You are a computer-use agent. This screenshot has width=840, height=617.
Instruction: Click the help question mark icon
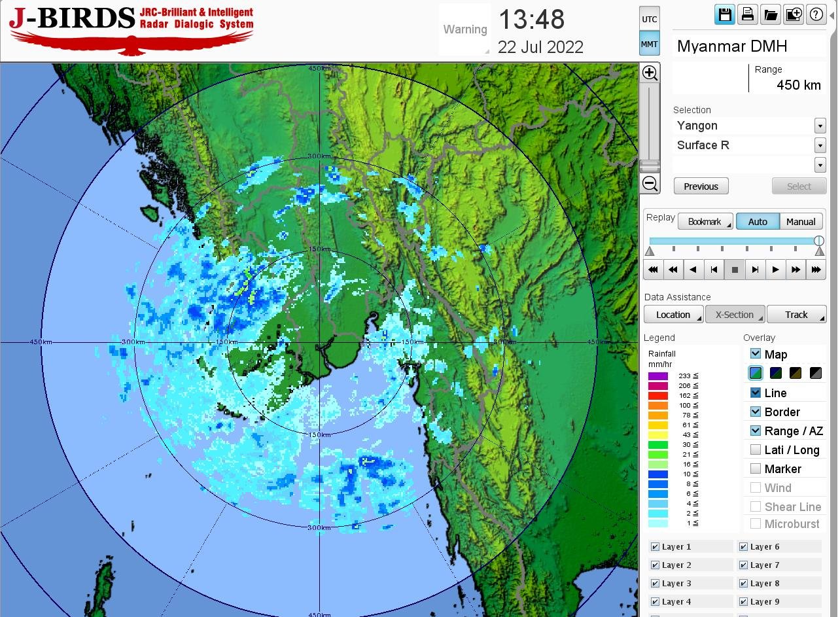(816, 14)
